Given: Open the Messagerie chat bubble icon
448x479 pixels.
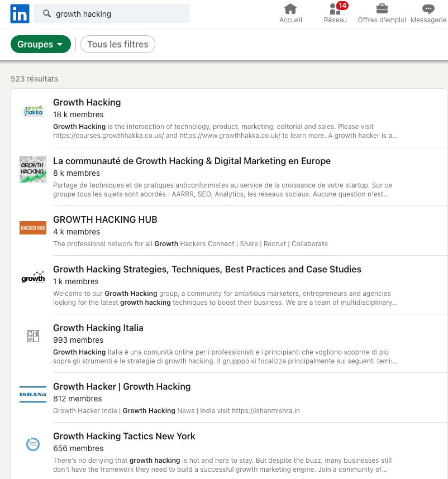Looking at the screenshot, I should pos(428,9).
